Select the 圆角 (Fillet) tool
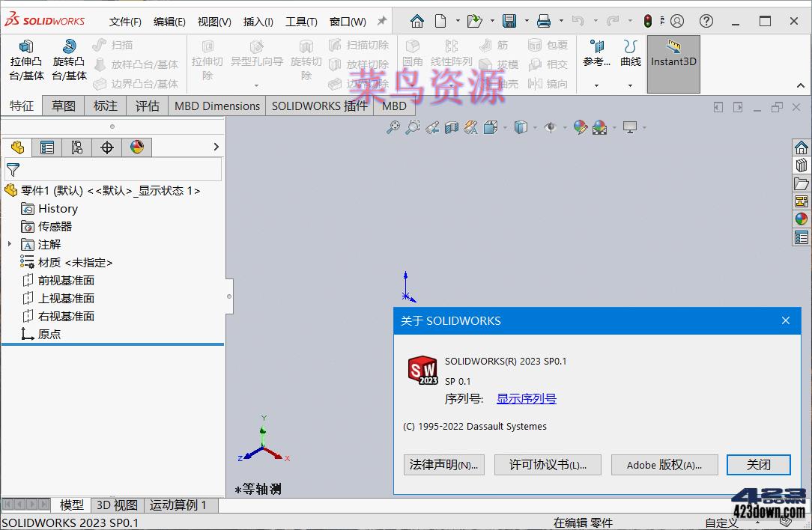 pyautogui.click(x=412, y=52)
